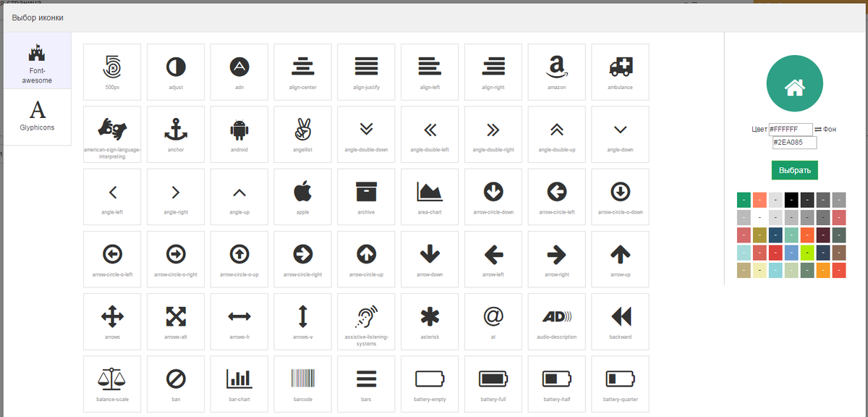The height and width of the screenshot is (417, 868).
Task: Edit the Цвет #FFFFFF field
Action: coord(791,129)
